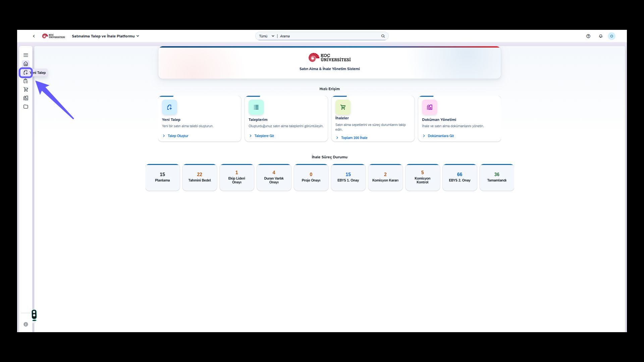Screen dimensions: 644x362
Task: Open the help question mark icon
Action: [x=588, y=36]
